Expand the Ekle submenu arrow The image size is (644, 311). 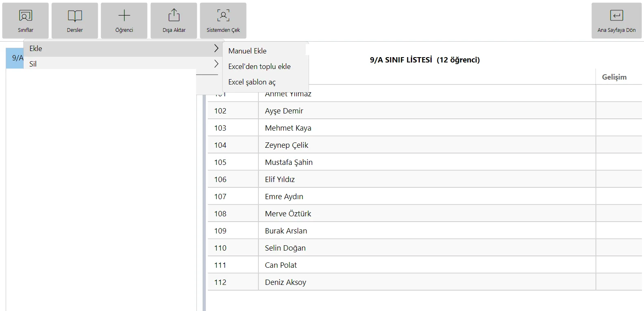pos(216,49)
